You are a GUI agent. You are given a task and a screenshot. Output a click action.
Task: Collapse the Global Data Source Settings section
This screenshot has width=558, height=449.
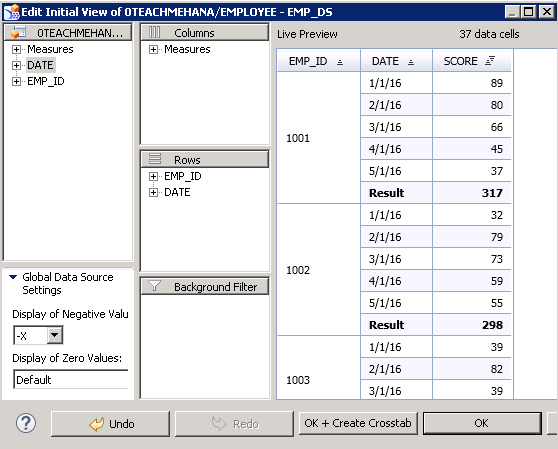(13, 277)
